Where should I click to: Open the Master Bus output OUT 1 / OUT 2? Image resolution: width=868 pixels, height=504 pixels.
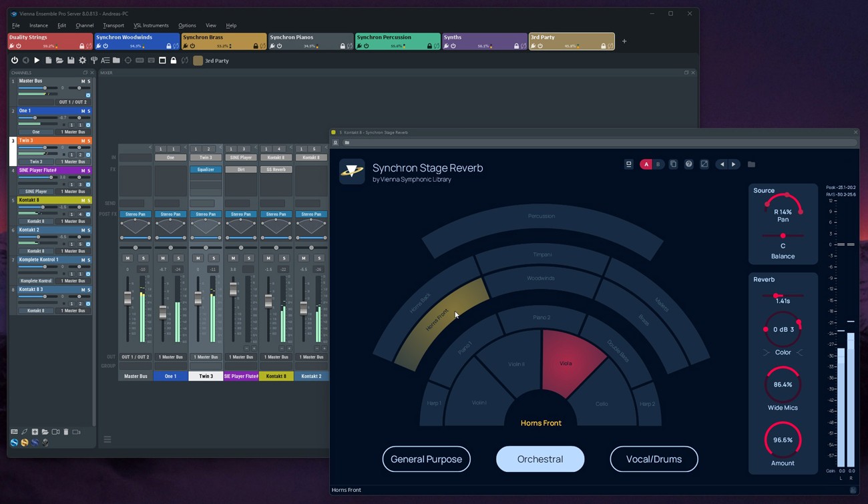(x=136, y=357)
